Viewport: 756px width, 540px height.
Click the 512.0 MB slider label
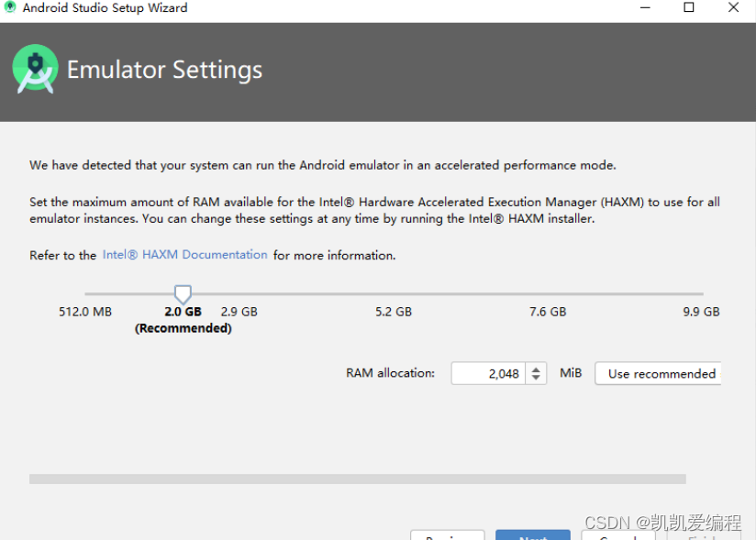coord(85,312)
